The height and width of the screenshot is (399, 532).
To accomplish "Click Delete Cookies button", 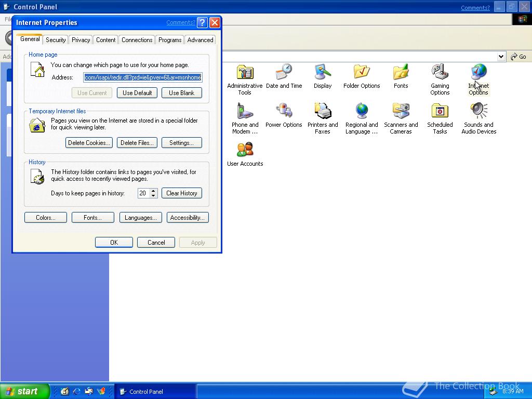I will 89,143.
